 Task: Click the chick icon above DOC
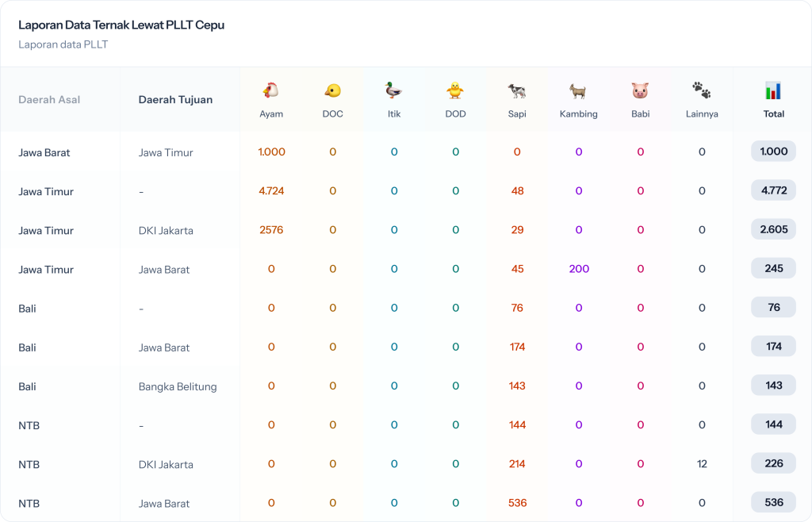click(332, 90)
